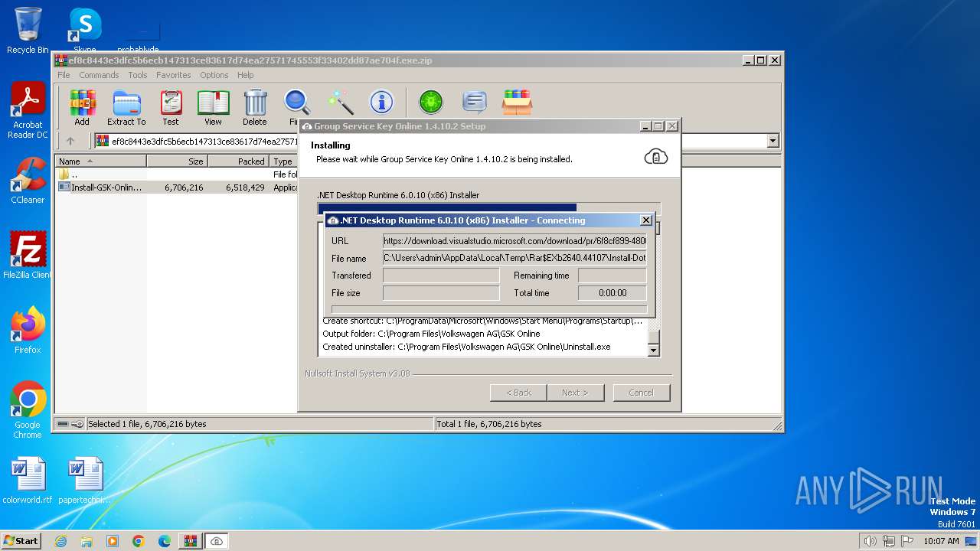
Task: Click the volume speaker tray icon
Action: coord(870,541)
